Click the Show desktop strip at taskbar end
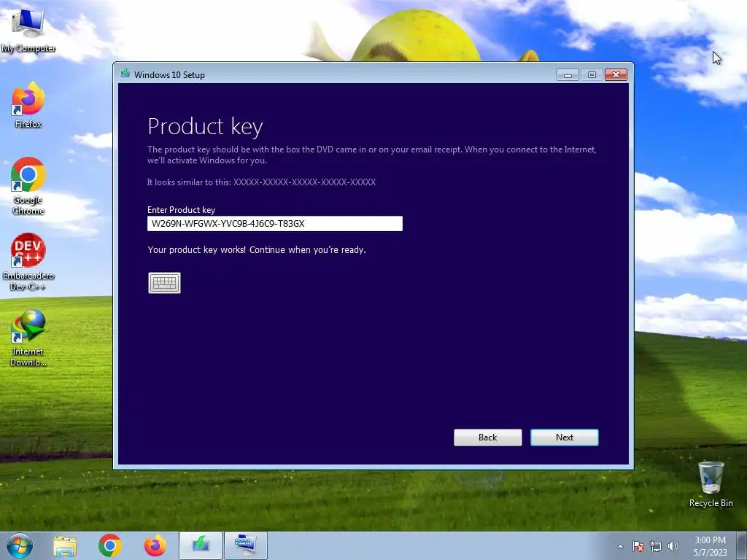This screenshot has height=560, width=747. pyautogui.click(x=742, y=545)
